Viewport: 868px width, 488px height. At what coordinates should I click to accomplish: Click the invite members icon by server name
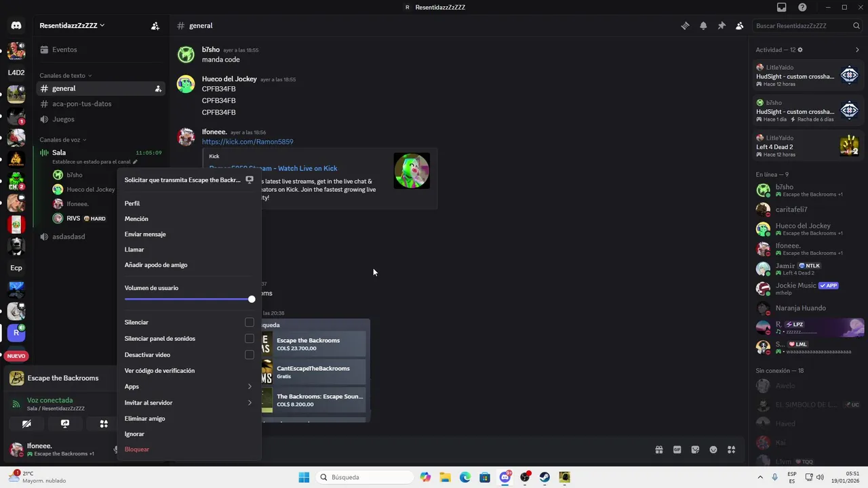tap(155, 26)
